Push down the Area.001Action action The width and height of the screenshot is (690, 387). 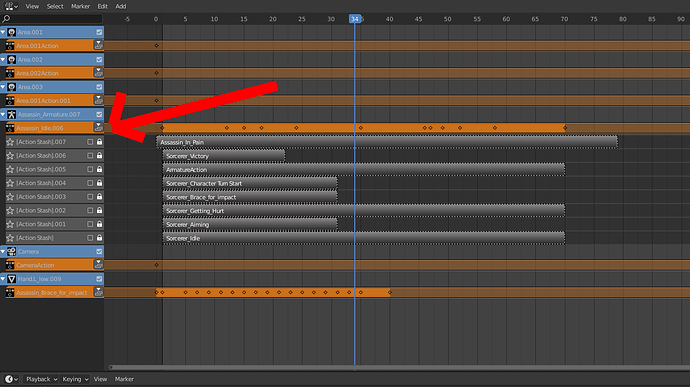[98, 45]
